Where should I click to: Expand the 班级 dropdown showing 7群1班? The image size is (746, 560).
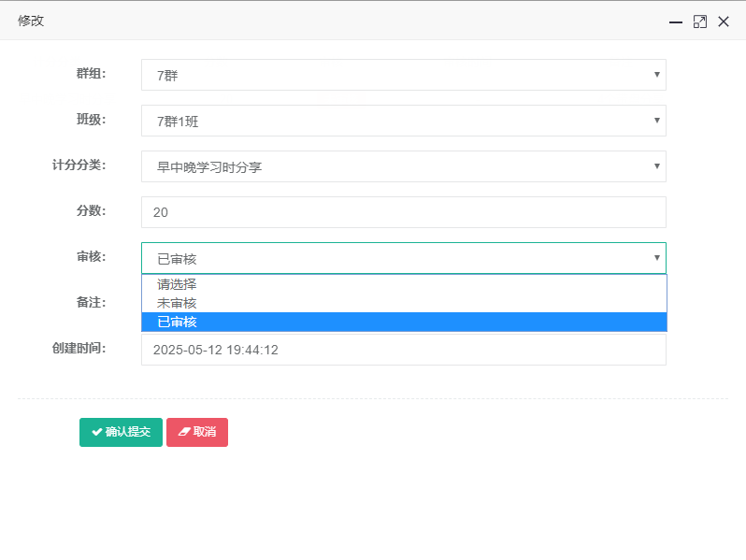(403, 121)
